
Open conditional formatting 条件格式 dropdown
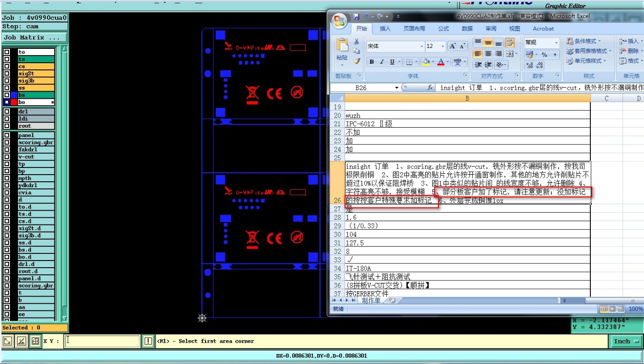point(584,41)
